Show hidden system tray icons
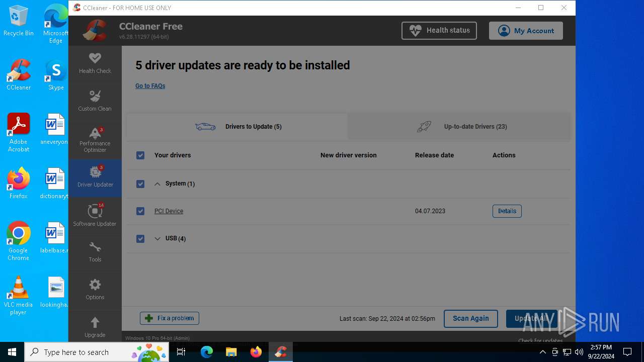Viewport: 644px width, 362px height. 543,352
